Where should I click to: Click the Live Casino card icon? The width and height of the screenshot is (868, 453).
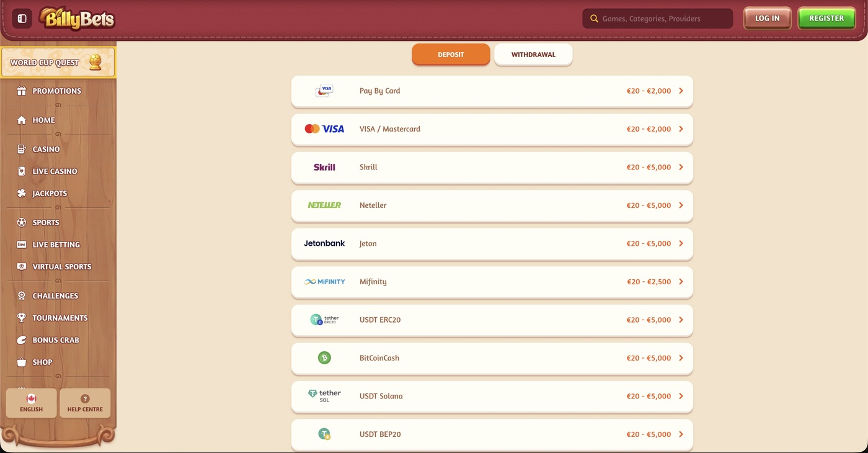22,171
